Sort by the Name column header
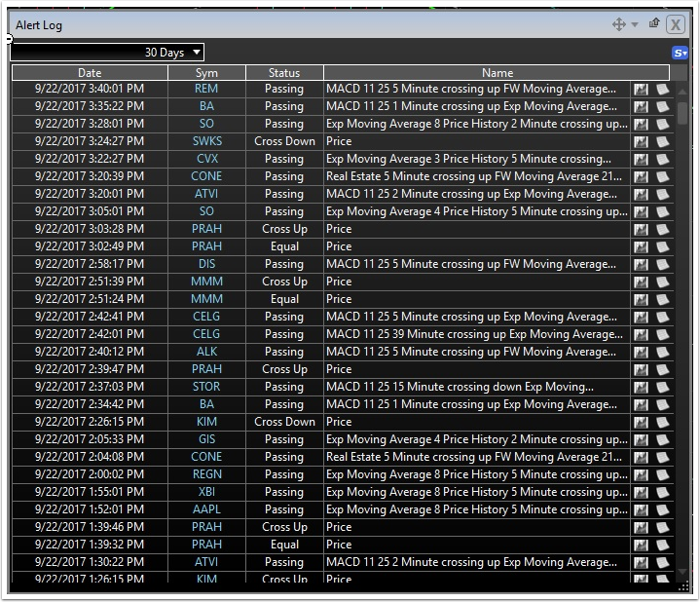The height and width of the screenshot is (602, 700). [497, 73]
